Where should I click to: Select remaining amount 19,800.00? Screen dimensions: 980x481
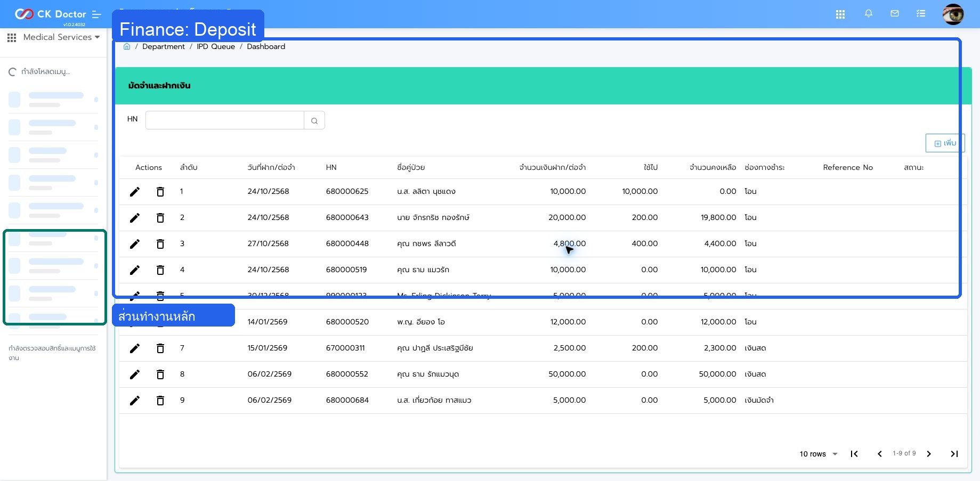pyautogui.click(x=718, y=217)
